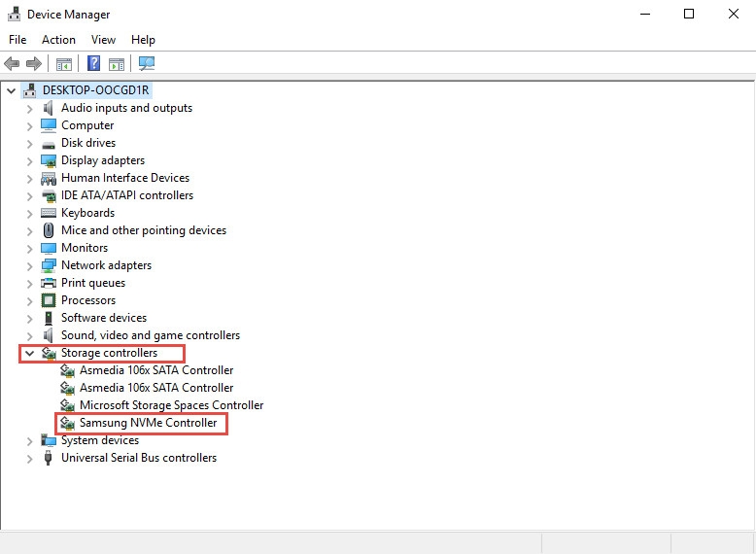Open the View menu
The width and height of the screenshot is (756, 554).
click(x=103, y=40)
